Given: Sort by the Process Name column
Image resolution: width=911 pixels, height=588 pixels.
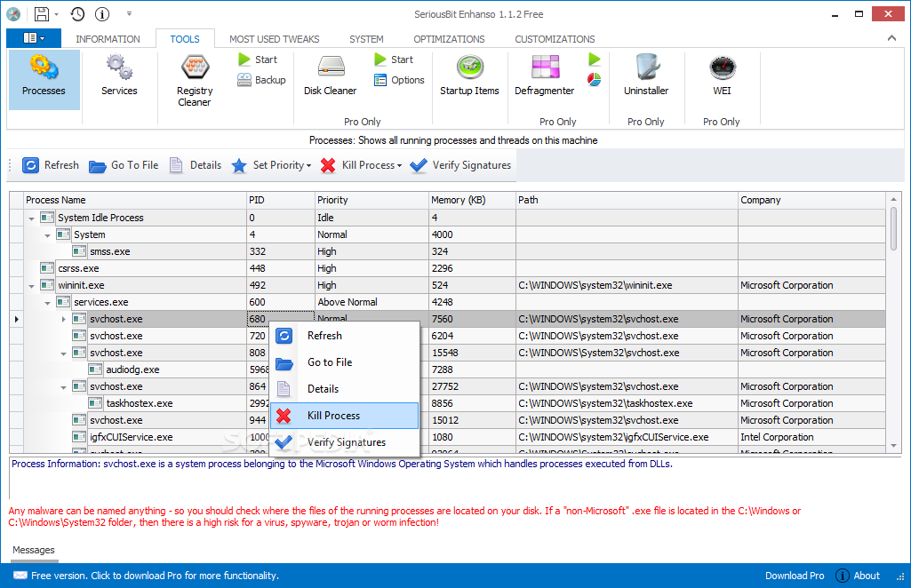Looking at the screenshot, I should 135,200.
